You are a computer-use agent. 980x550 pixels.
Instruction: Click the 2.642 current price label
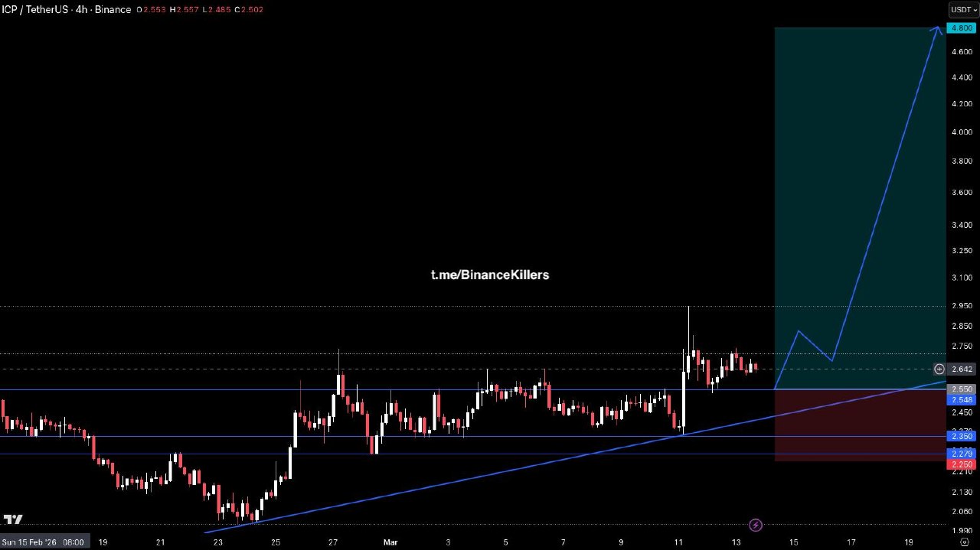point(962,369)
